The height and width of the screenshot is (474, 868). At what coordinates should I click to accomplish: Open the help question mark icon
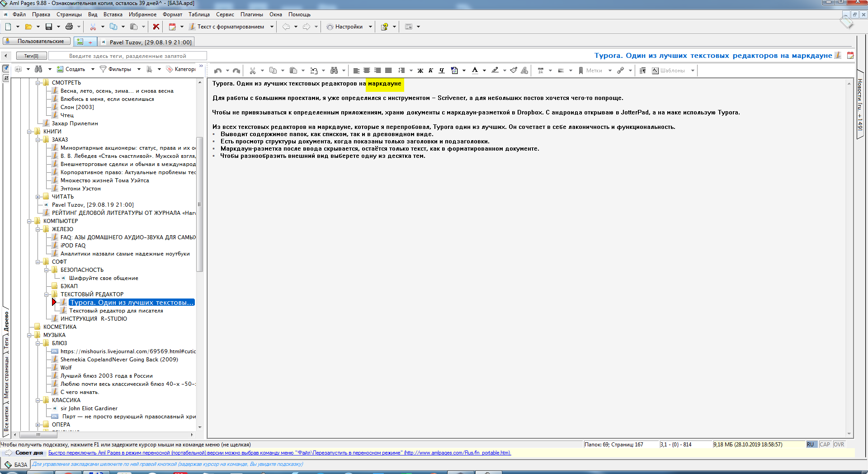click(384, 27)
